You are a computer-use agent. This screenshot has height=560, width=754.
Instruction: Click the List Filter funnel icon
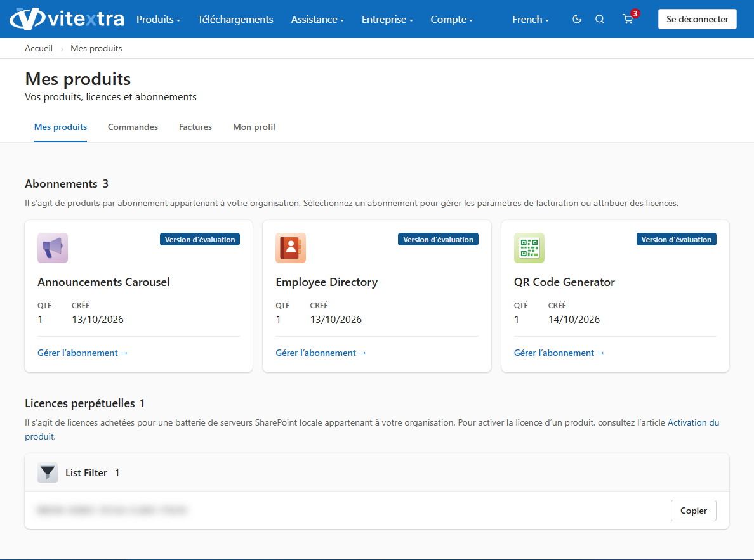click(48, 472)
